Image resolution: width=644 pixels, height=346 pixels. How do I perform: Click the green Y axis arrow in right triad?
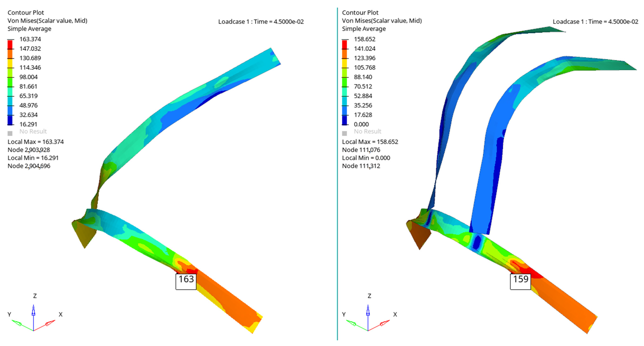(x=351, y=323)
